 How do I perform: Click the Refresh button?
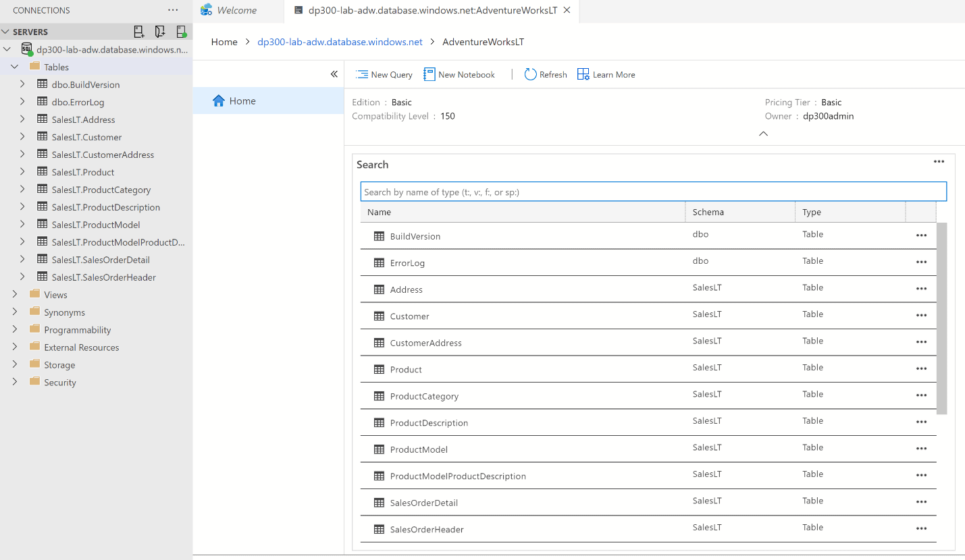(545, 74)
